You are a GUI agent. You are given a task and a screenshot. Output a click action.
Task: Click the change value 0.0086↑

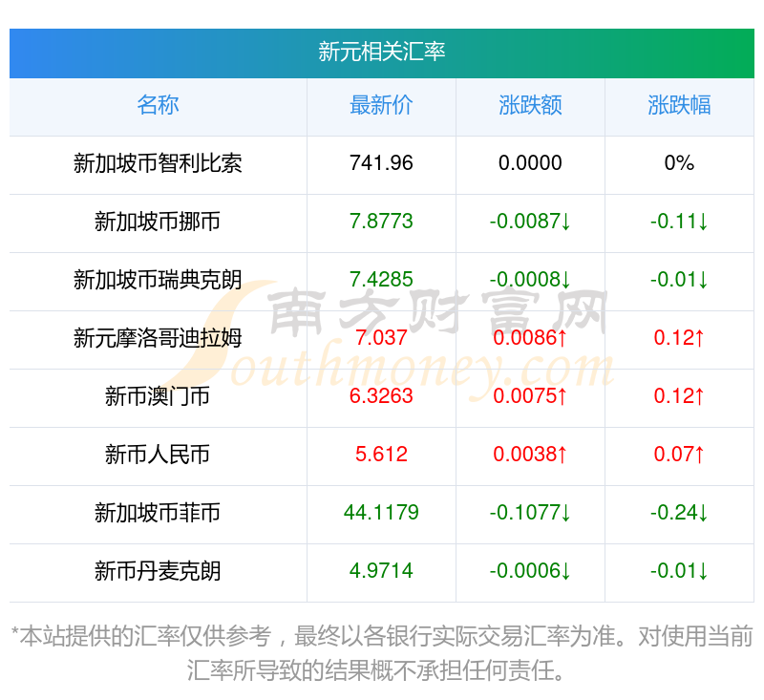point(530,338)
